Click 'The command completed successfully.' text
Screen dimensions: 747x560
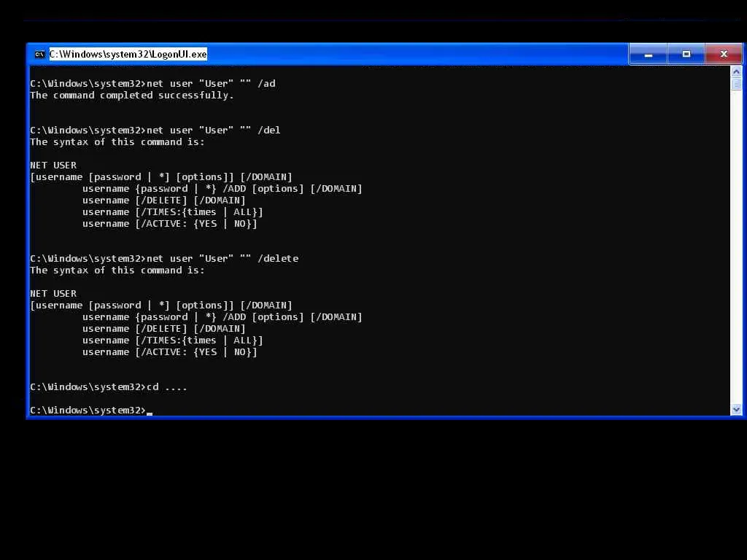132,96
